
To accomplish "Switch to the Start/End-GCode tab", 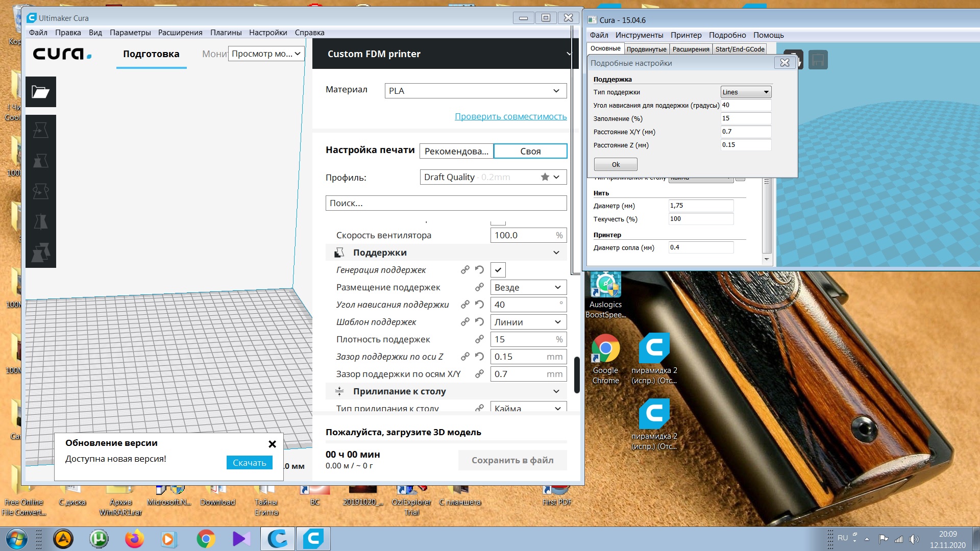I will 740,49.
